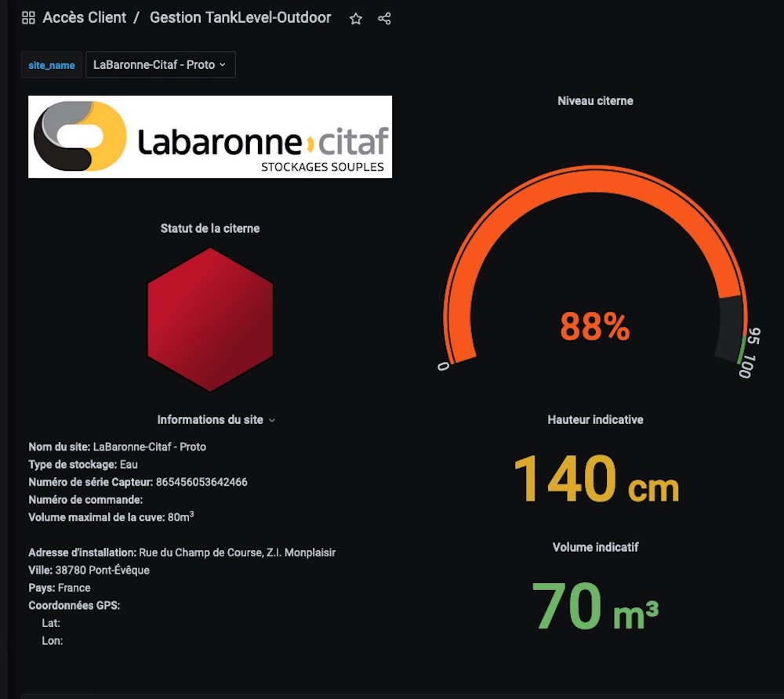Open the Hauteur indicative panel title
784x699 pixels.
[595, 420]
